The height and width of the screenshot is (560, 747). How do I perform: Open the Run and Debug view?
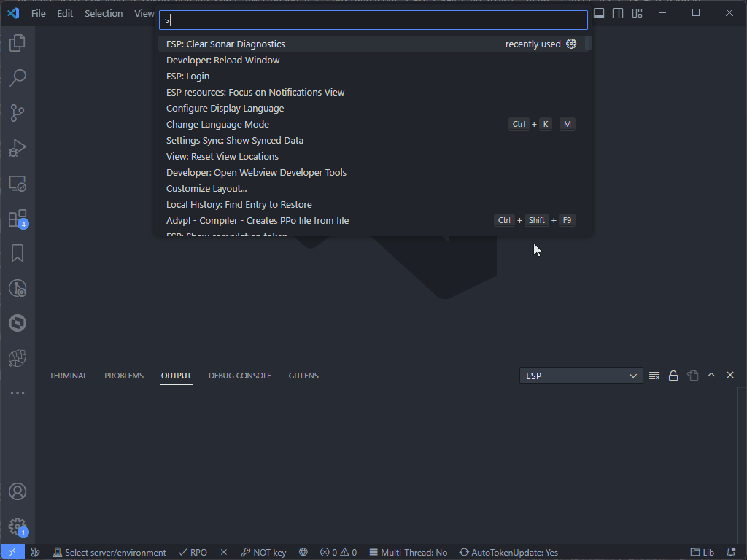[18, 148]
